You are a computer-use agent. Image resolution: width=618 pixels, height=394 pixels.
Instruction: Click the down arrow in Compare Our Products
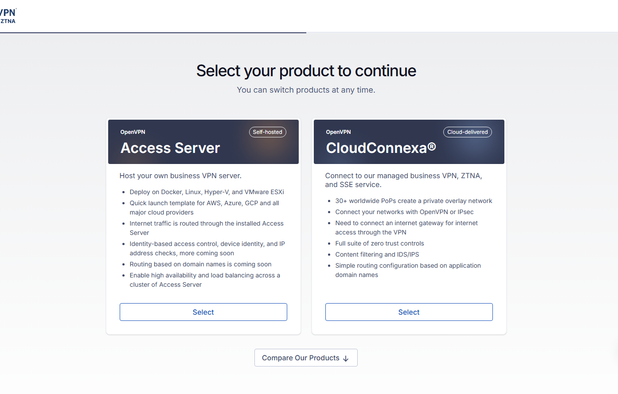346,358
